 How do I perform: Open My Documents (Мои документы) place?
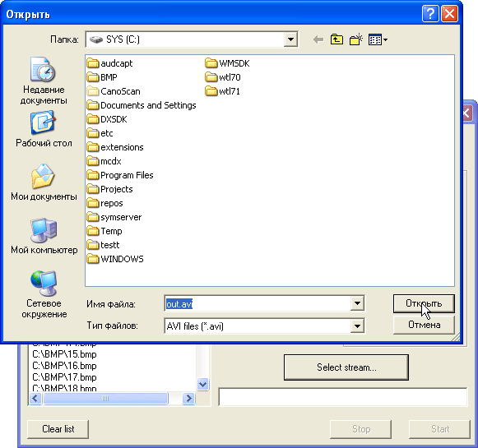coord(44,182)
